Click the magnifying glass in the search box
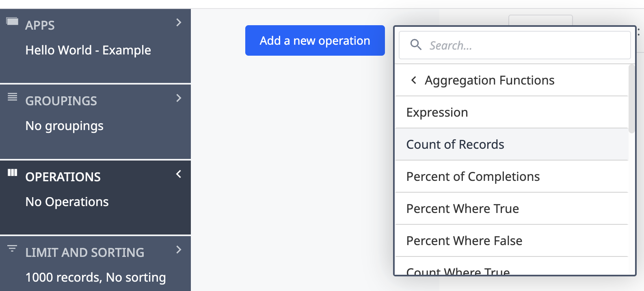Image resolution: width=644 pixels, height=291 pixels. pyautogui.click(x=416, y=45)
